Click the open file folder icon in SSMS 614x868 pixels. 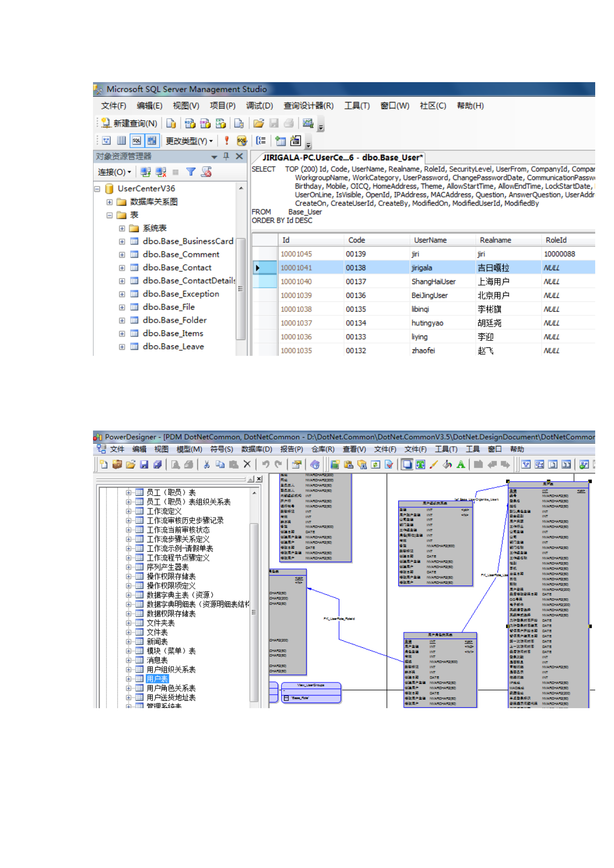pos(258,123)
